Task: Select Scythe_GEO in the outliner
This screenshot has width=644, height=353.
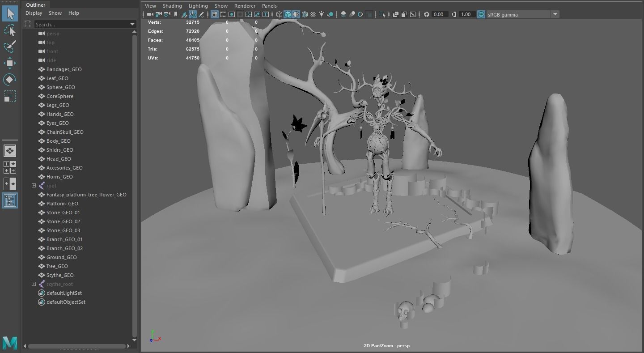Action: [x=60, y=275]
